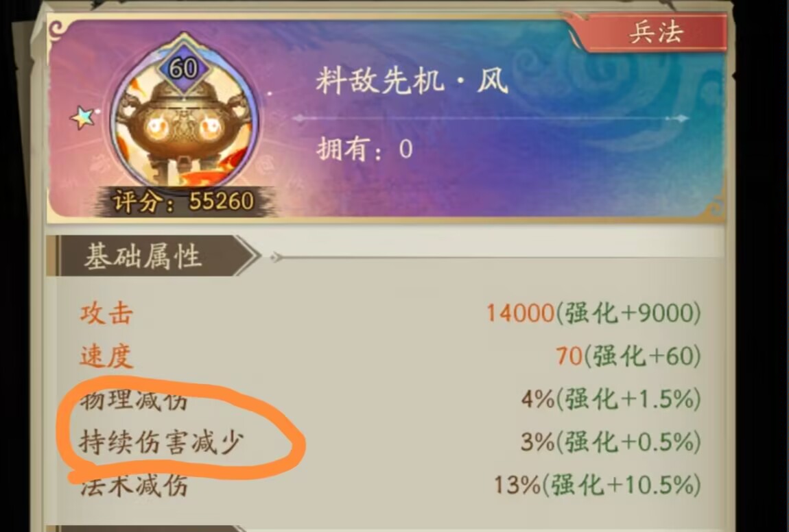Tap the 3%(强化+0.5%) value
Screen dimensions: 789x532
611,442
